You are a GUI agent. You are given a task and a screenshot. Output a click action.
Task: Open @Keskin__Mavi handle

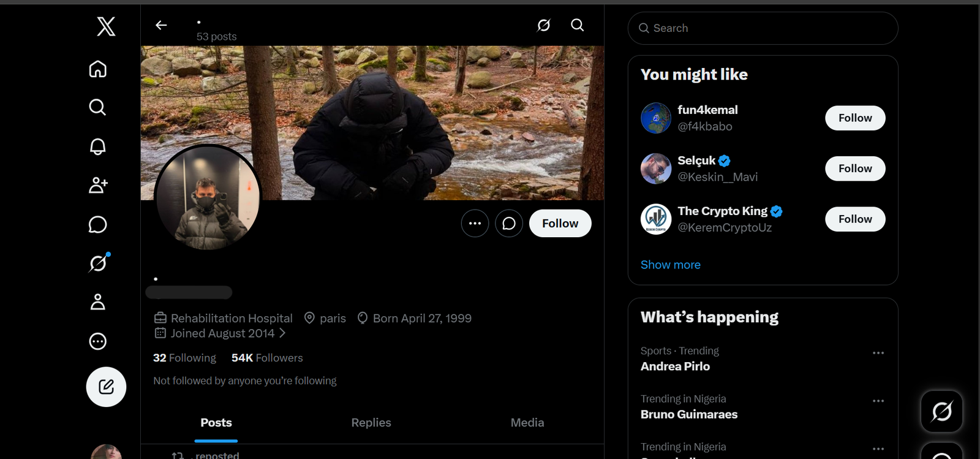tap(717, 177)
